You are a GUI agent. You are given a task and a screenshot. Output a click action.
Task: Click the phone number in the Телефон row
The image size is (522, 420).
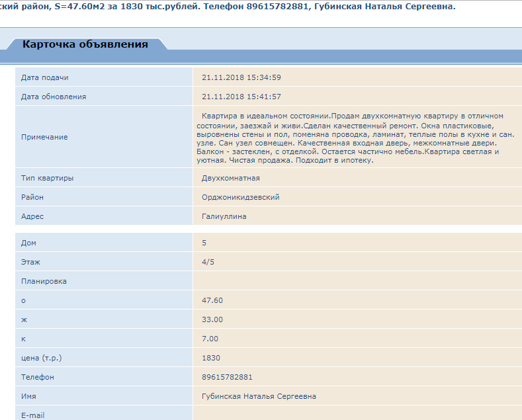(227, 377)
